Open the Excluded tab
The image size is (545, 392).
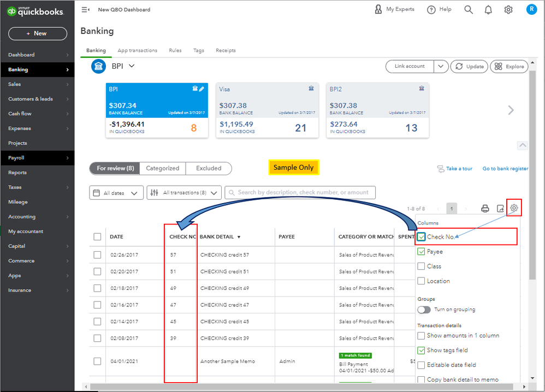point(209,168)
